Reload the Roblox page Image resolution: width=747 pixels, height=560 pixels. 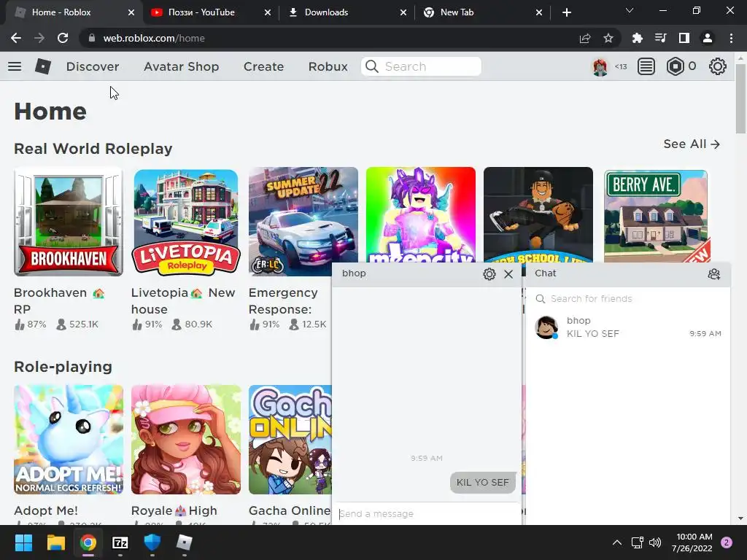tap(63, 38)
